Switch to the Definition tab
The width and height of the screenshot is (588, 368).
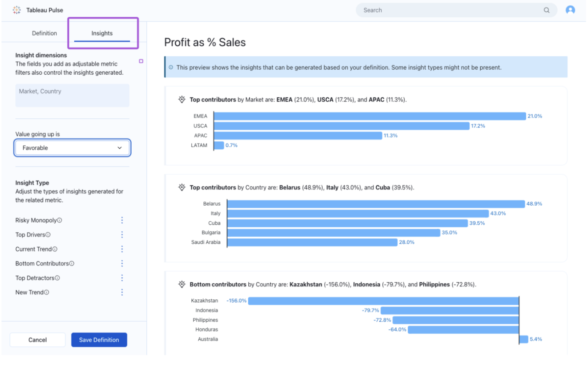tap(44, 33)
